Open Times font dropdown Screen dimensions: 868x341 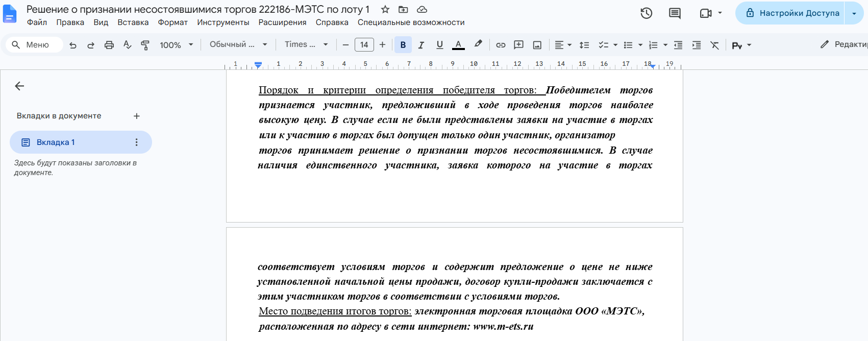click(x=306, y=44)
